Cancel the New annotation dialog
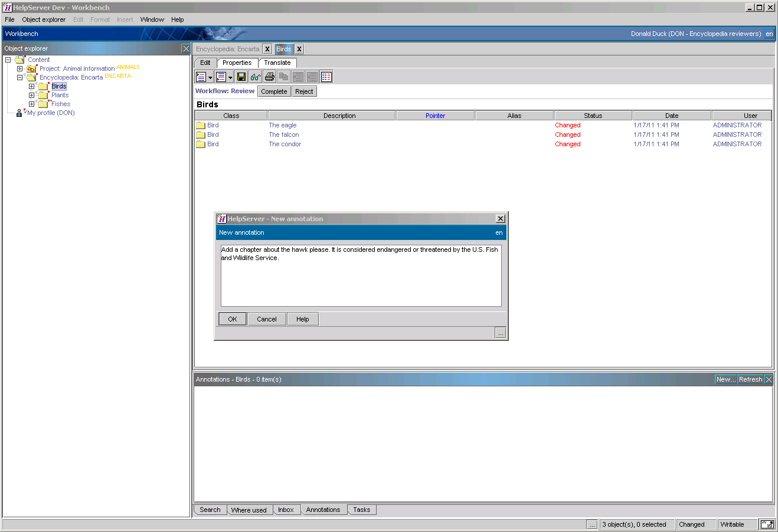This screenshot has width=778, height=532. coord(267,319)
